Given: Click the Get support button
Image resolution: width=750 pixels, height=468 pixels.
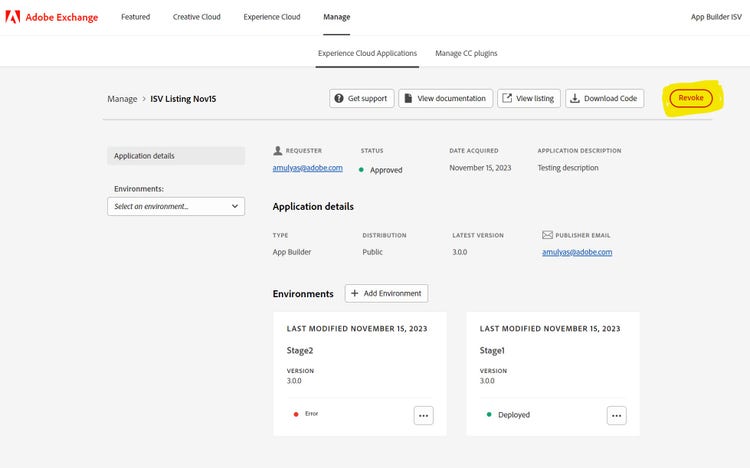Looking at the screenshot, I should (361, 98).
